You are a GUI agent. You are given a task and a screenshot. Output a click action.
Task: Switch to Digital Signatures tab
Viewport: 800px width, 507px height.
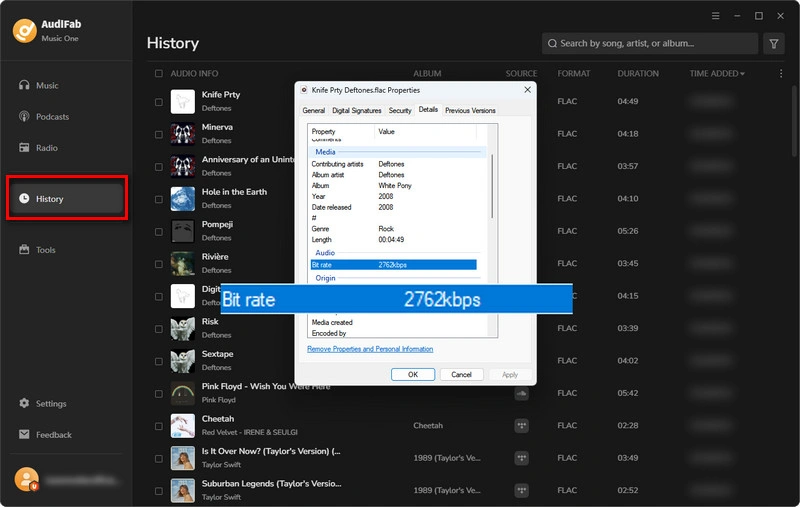[x=357, y=110]
